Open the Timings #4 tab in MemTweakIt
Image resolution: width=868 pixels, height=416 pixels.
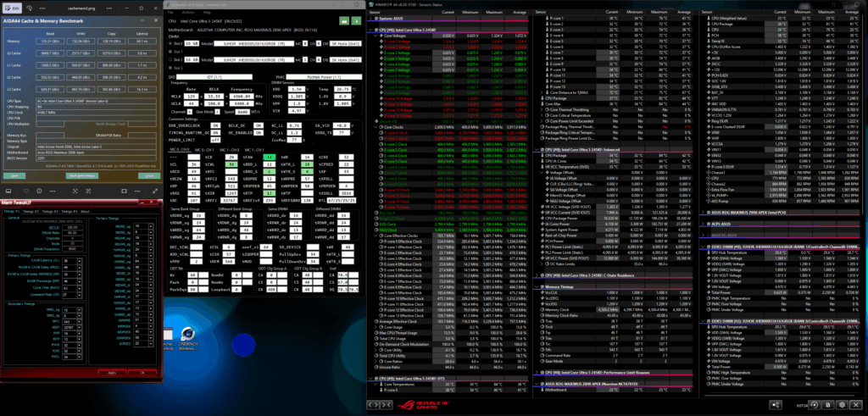click(x=70, y=211)
